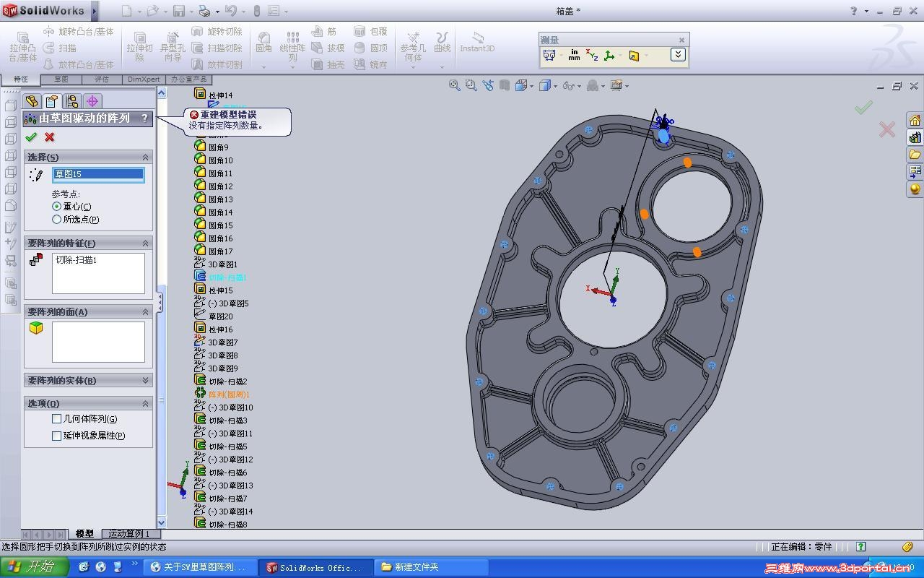Click Zoom to Area in the view toolbar
Screen dimensions: 924x578
[471, 85]
